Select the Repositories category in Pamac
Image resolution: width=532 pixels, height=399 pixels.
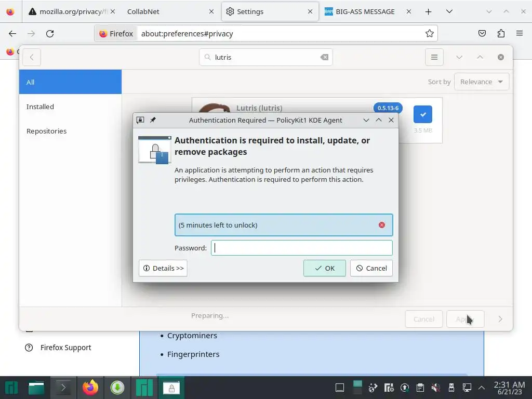[70, 131]
